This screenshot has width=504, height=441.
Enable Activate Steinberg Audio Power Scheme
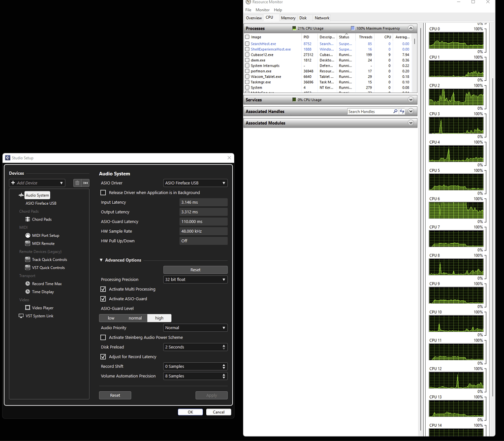(103, 337)
